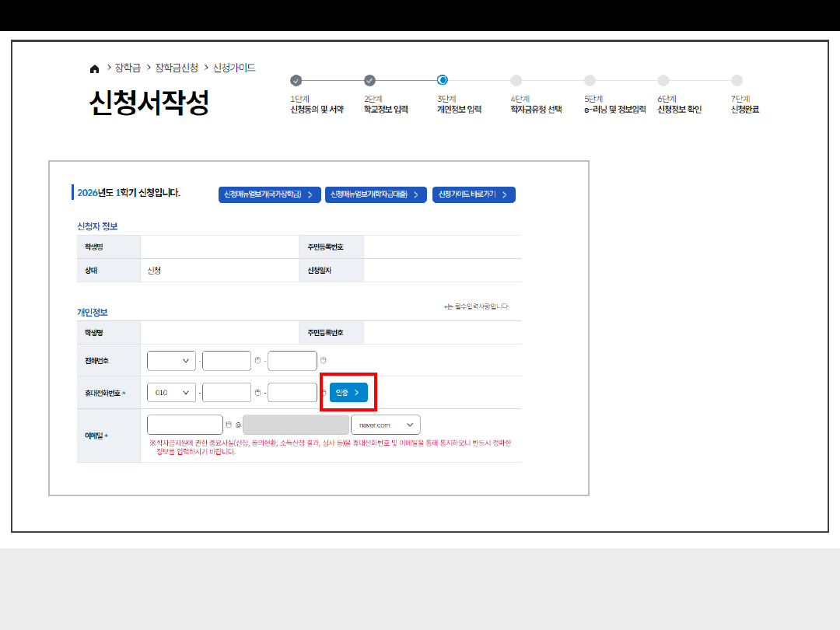
Task: Click the completed step 1 checkmark circle
Action: click(x=296, y=80)
